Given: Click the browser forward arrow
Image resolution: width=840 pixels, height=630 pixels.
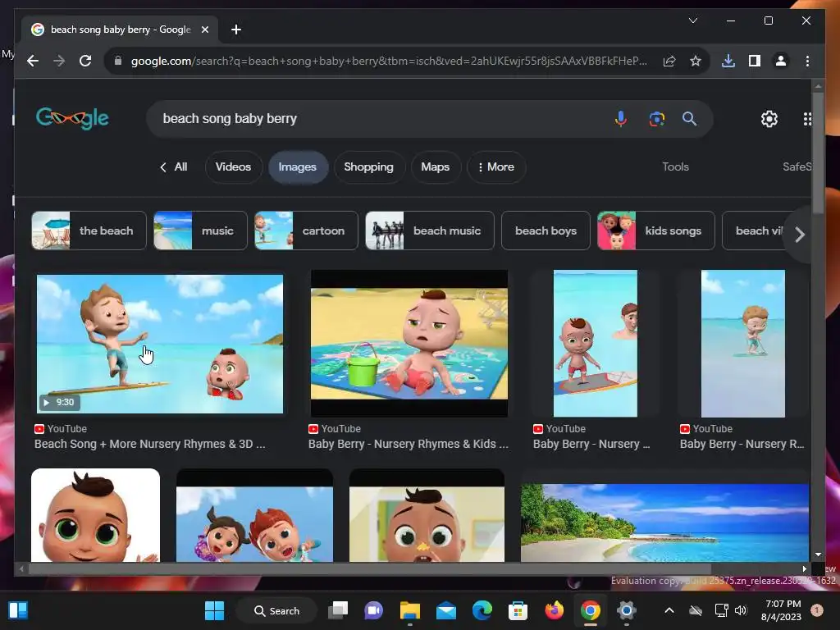Looking at the screenshot, I should [59, 61].
